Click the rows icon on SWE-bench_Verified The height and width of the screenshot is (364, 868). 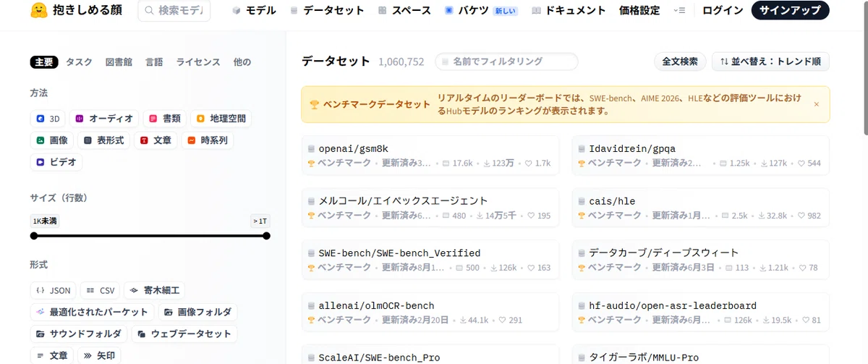pos(459,268)
